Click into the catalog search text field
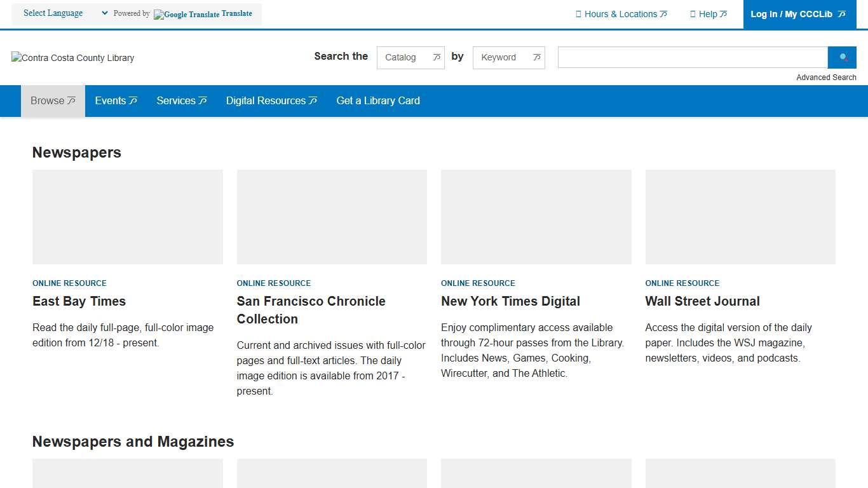Image resolution: width=868 pixels, height=488 pixels. coord(692,57)
